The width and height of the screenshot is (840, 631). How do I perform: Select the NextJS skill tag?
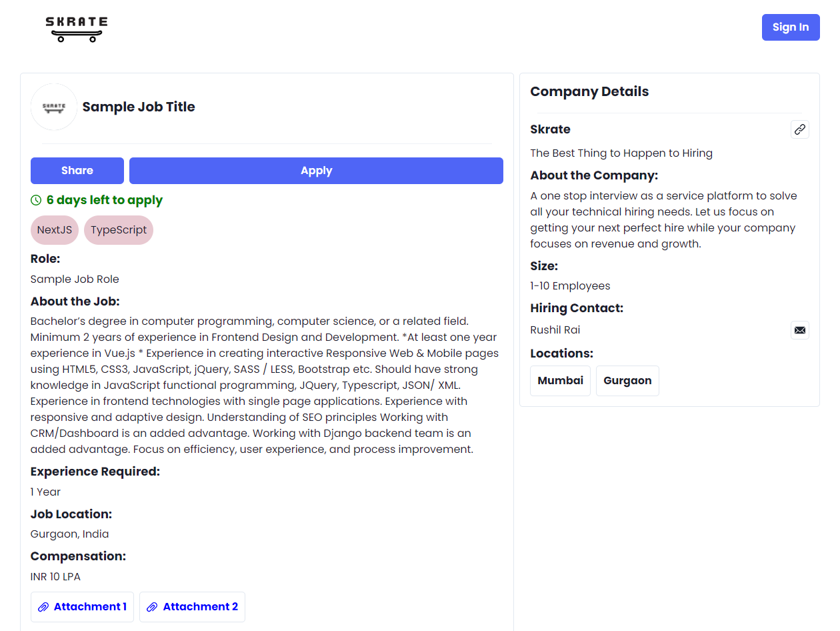[55, 230]
